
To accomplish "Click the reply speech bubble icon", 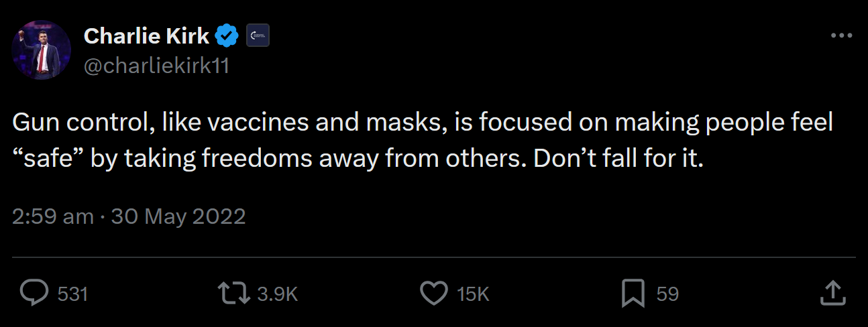I will (34, 293).
